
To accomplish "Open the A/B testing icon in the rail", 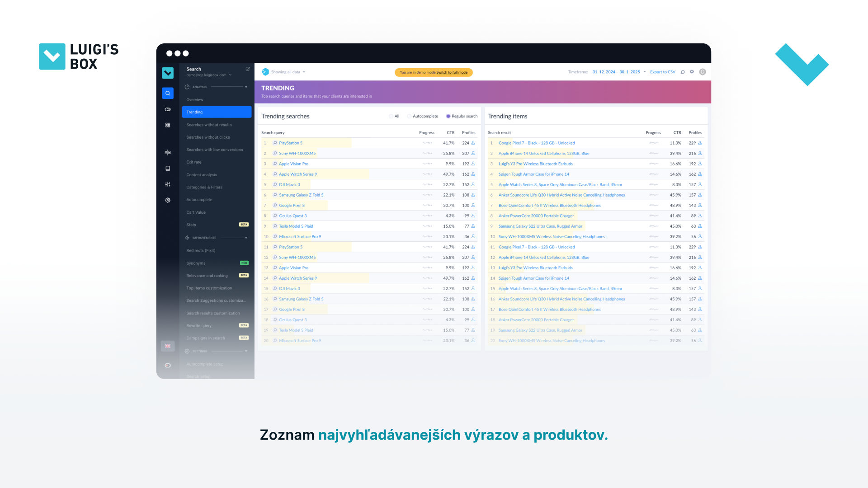I will tap(168, 152).
